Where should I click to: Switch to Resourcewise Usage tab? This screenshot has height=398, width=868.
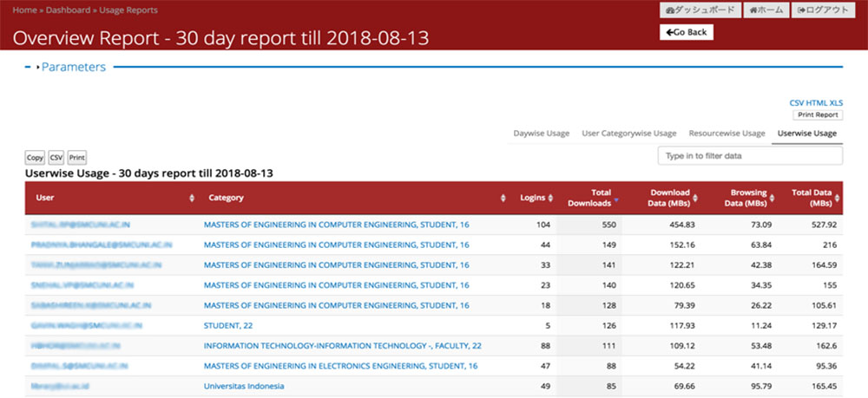[727, 134]
